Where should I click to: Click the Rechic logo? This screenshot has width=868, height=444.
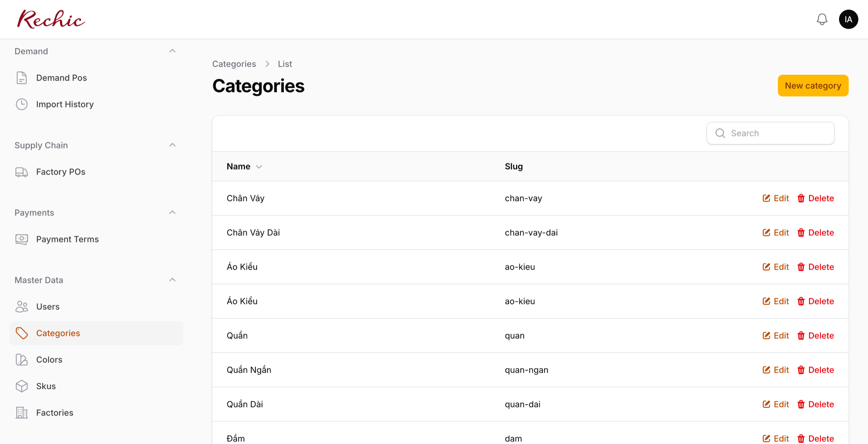[x=51, y=19]
